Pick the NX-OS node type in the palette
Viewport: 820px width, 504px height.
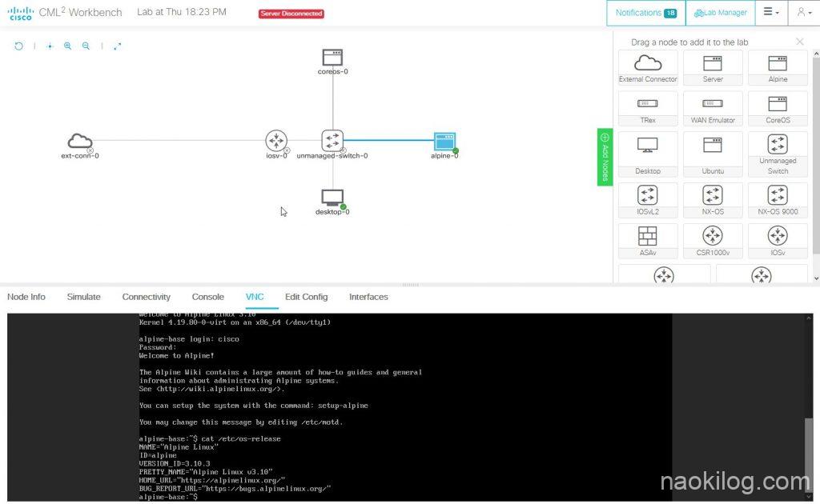pos(713,201)
